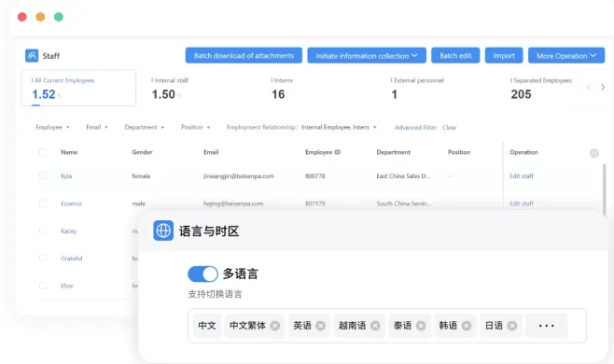Image resolution: width=614 pixels, height=364 pixels.
Task: Open employee Kacey's profile link
Action: pos(68,231)
